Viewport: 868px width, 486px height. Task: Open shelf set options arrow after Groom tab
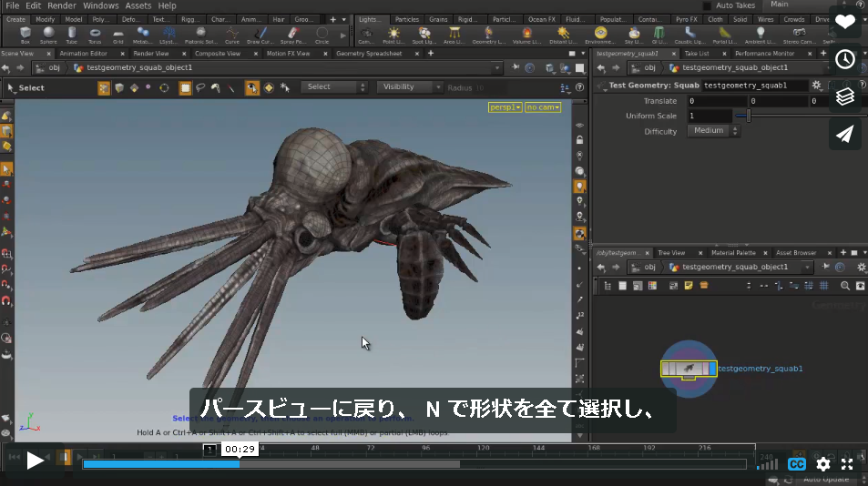(x=343, y=19)
